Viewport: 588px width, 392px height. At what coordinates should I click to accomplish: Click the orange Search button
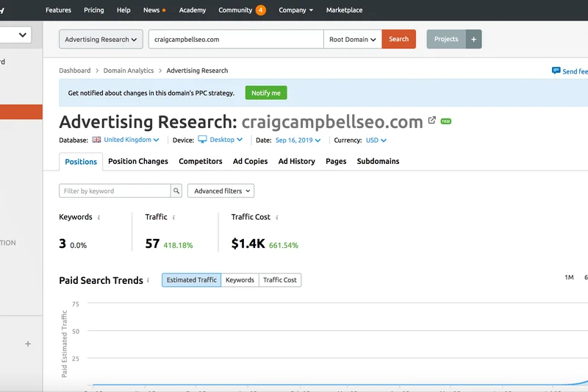(398, 39)
